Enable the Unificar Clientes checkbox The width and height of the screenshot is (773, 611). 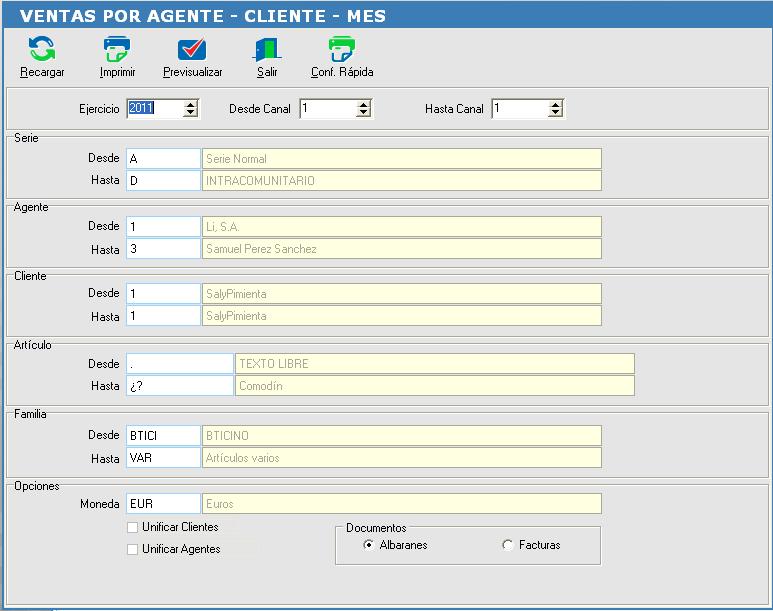pos(132,527)
